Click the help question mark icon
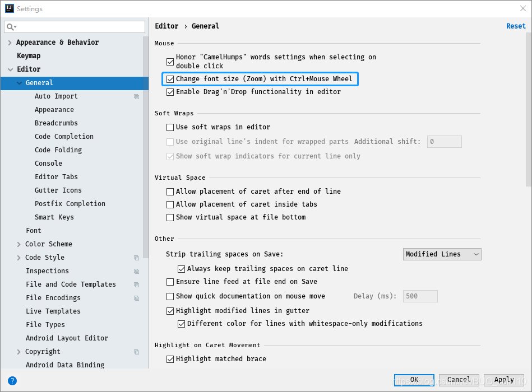 click(x=12, y=381)
